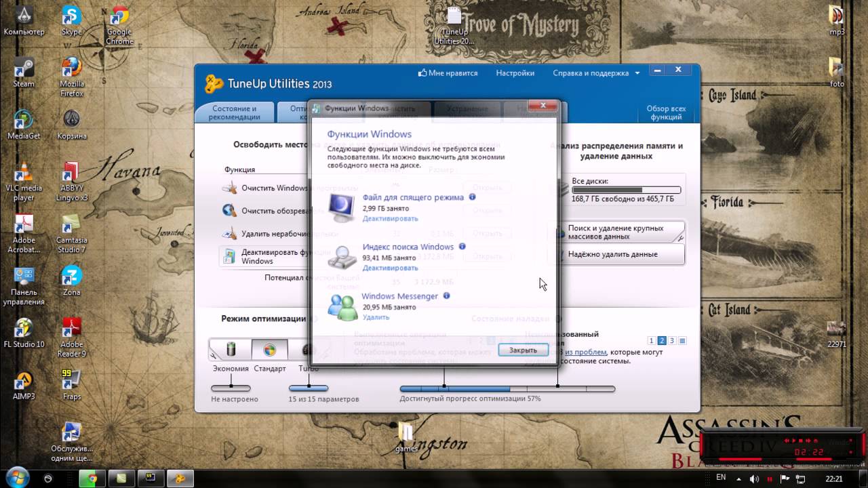Deactivate the hibernation file
The height and width of the screenshot is (488, 868).
coord(390,218)
